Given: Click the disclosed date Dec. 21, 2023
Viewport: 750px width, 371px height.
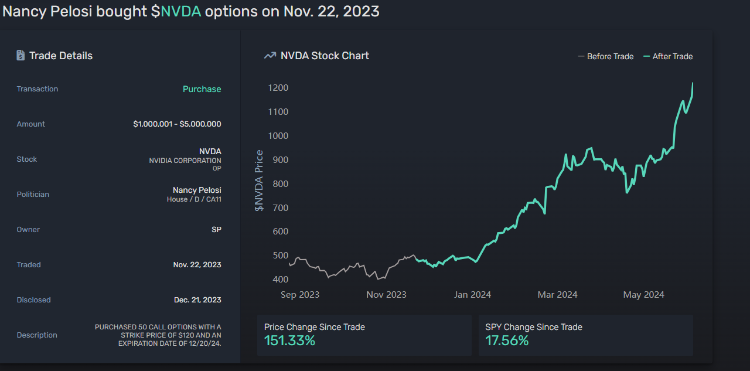Looking at the screenshot, I should click(x=198, y=300).
